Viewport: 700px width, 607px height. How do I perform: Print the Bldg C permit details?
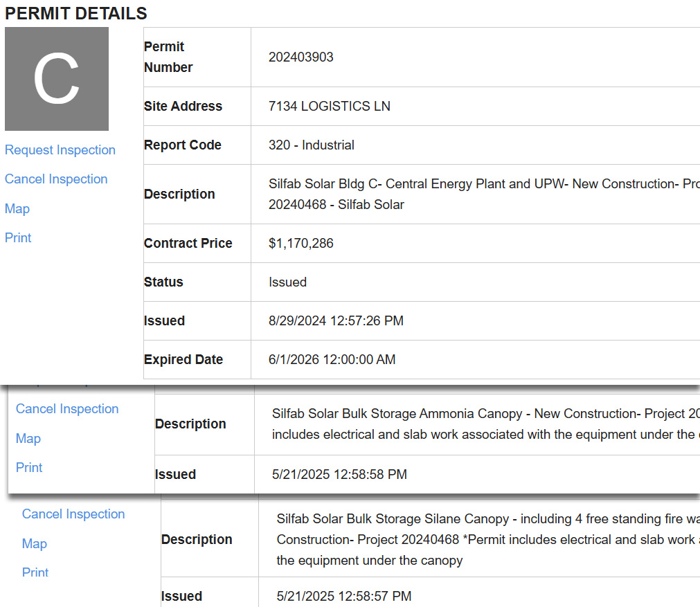(x=18, y=238)
